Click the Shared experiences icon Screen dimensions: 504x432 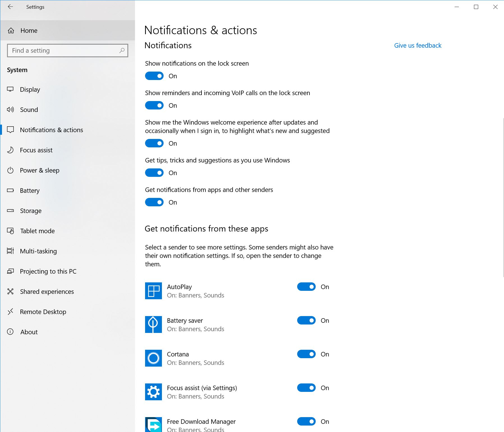coord(10,291)
